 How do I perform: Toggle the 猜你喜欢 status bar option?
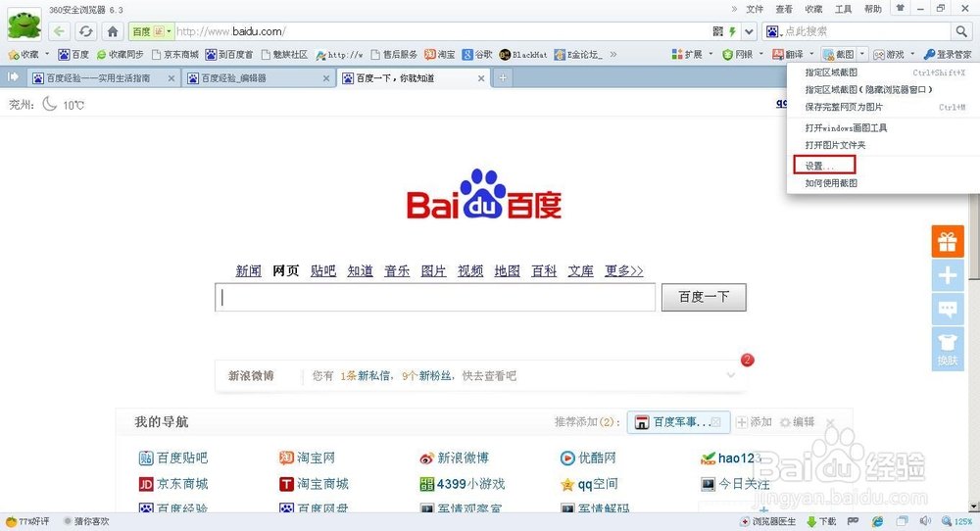(86, 521)
